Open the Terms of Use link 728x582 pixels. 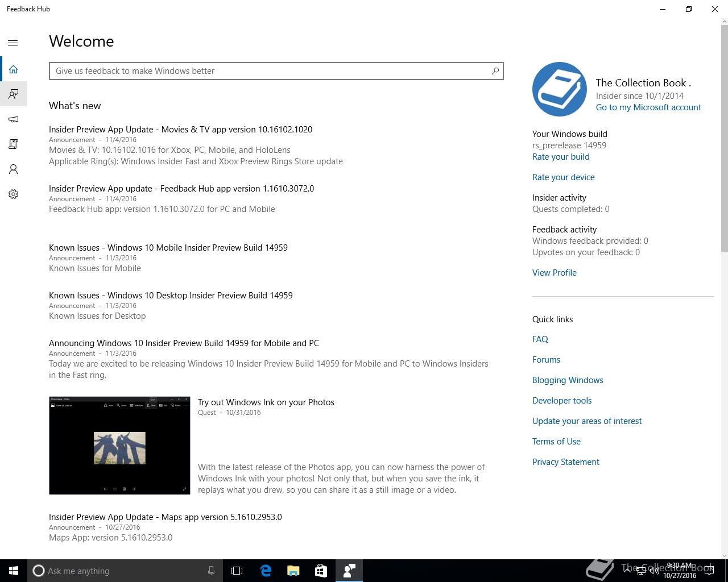pos(556,442)
